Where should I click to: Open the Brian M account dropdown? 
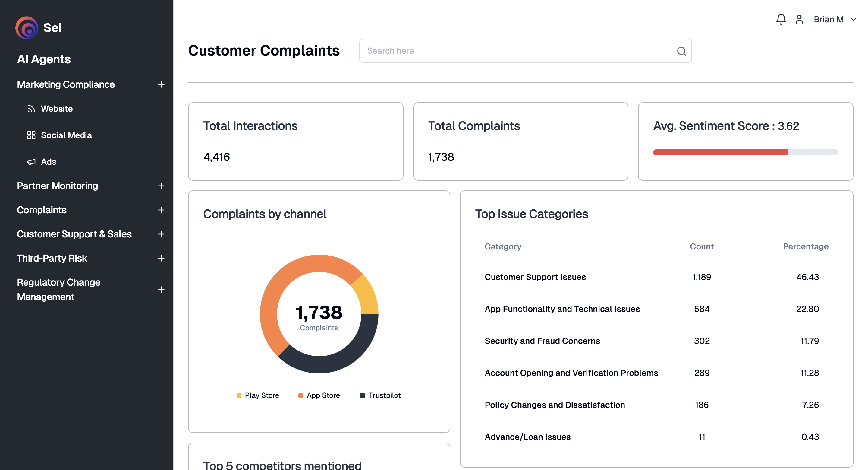(835, 19)
